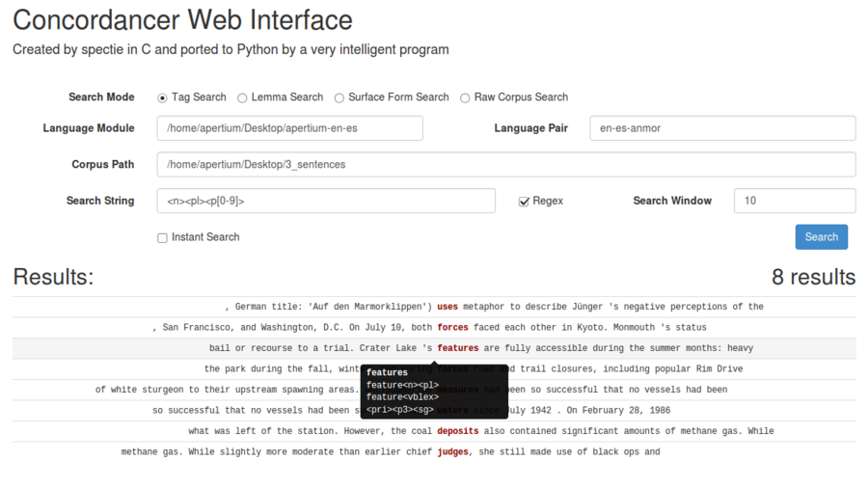This screenshot has width=868, height=488.
Task: Choose Lemma Search mode
Action: pyautogui.click(x=243, y=97)
